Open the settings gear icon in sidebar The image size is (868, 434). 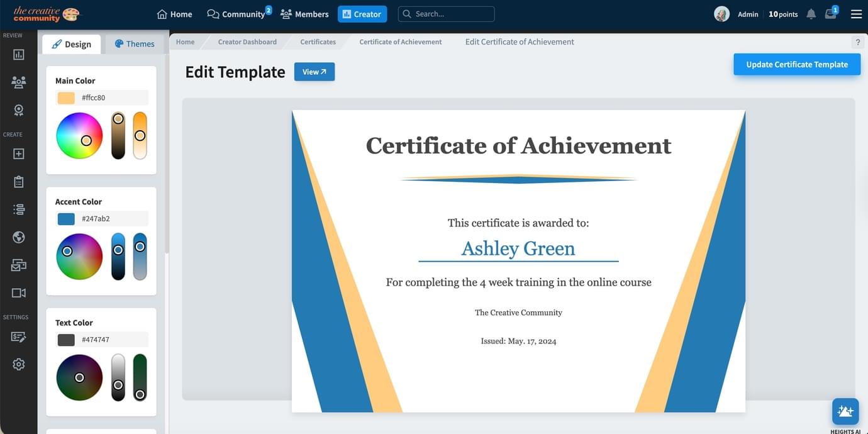[x=18, y=364]
